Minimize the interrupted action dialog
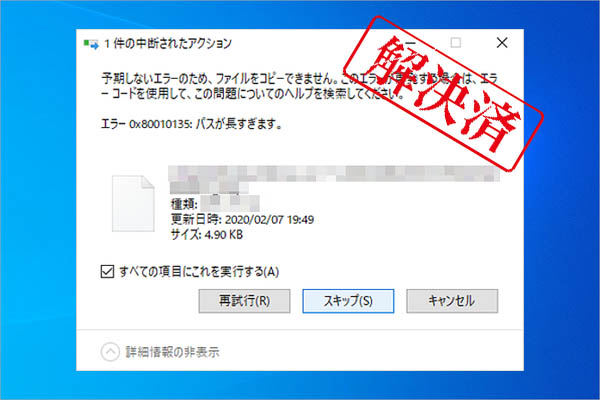 [x=409, y=43]
